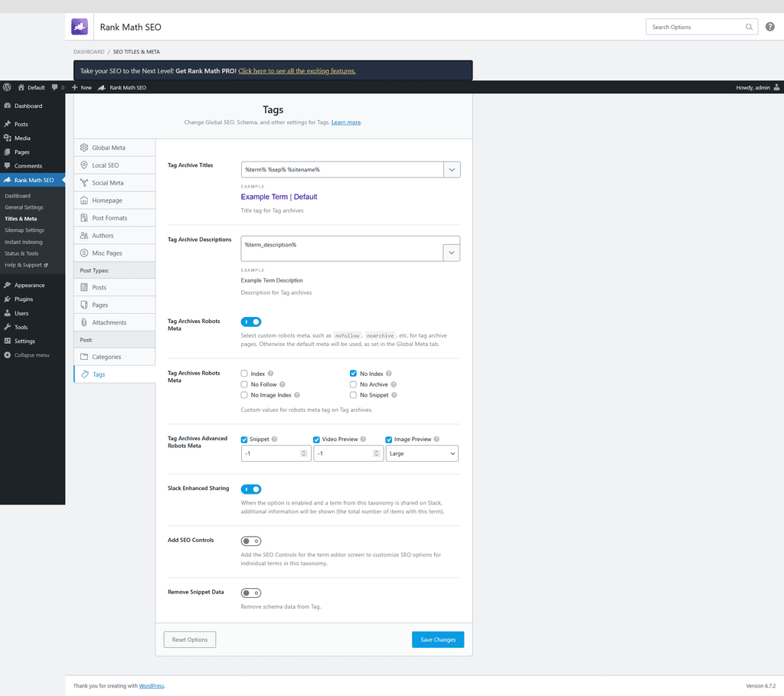Click the DASHBOARD breadcrumb link

pyautogui.click(x=89, y=51)
